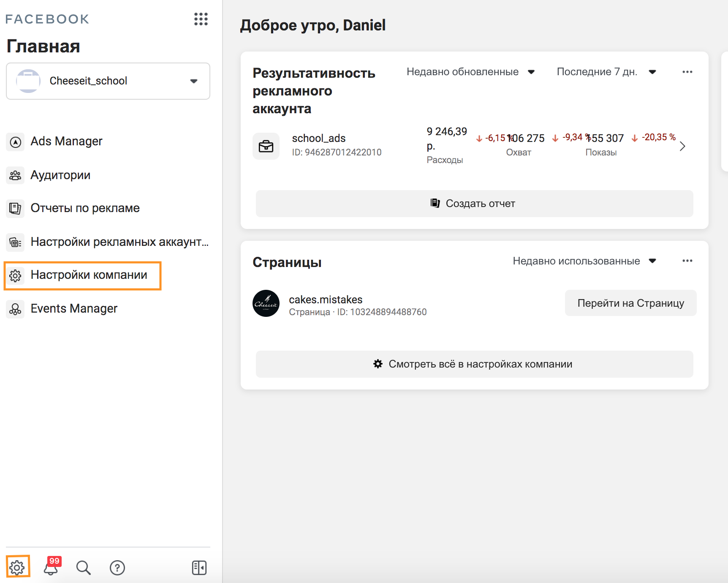Open settings gear in bottom toolbar
This screenshot has height=583, width=728.
(17, 567)
